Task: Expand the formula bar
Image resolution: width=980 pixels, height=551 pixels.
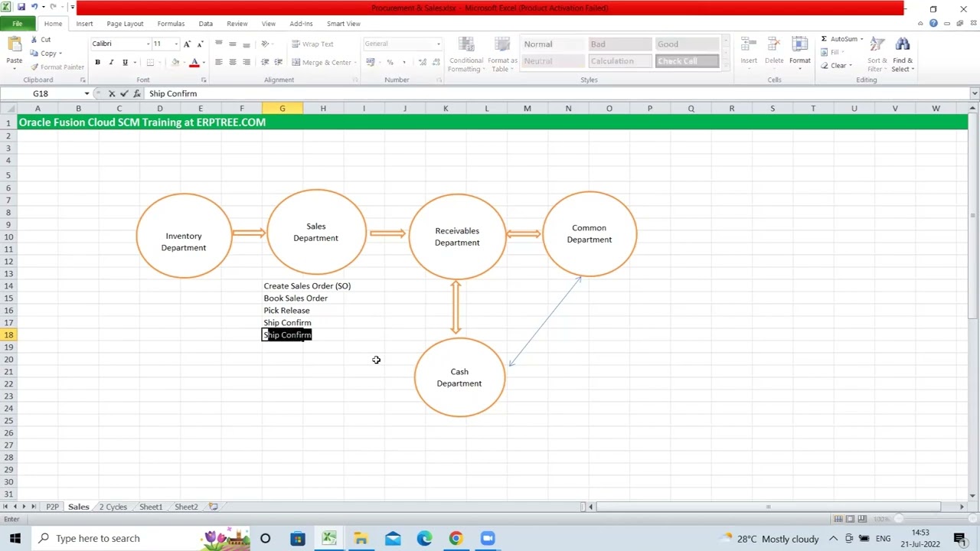Action: (x=974, y=93)
